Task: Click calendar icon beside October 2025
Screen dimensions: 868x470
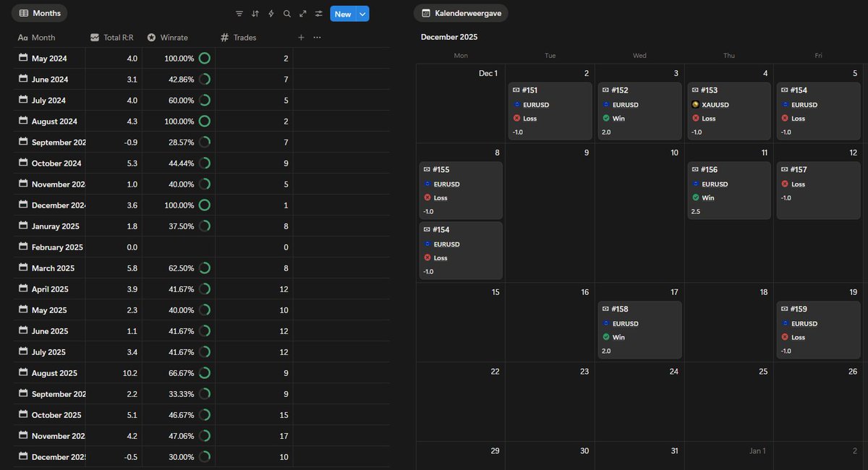Action: tap(23, 414)
